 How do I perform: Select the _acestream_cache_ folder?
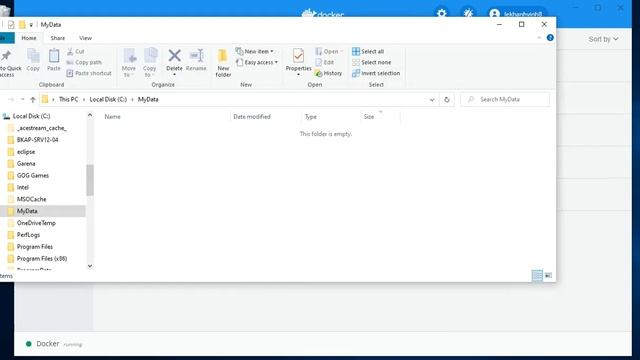pos(41,128)
